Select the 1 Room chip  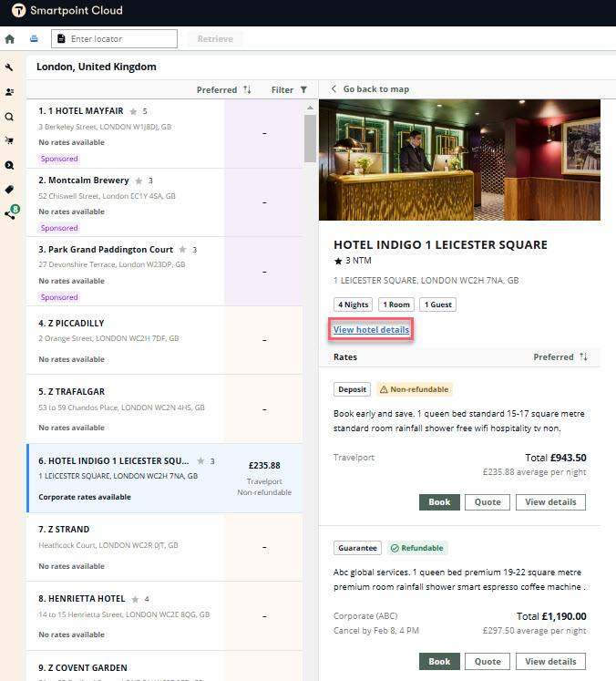[396, 304]
